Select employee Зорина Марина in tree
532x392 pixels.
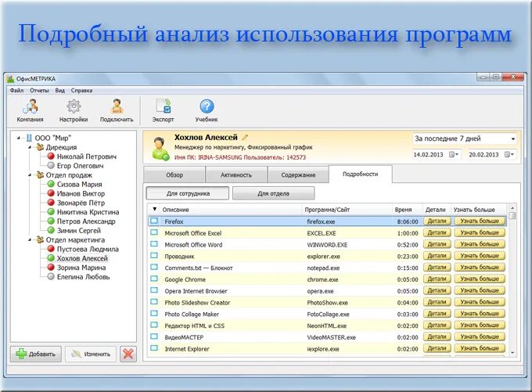[x=81, y=268]
